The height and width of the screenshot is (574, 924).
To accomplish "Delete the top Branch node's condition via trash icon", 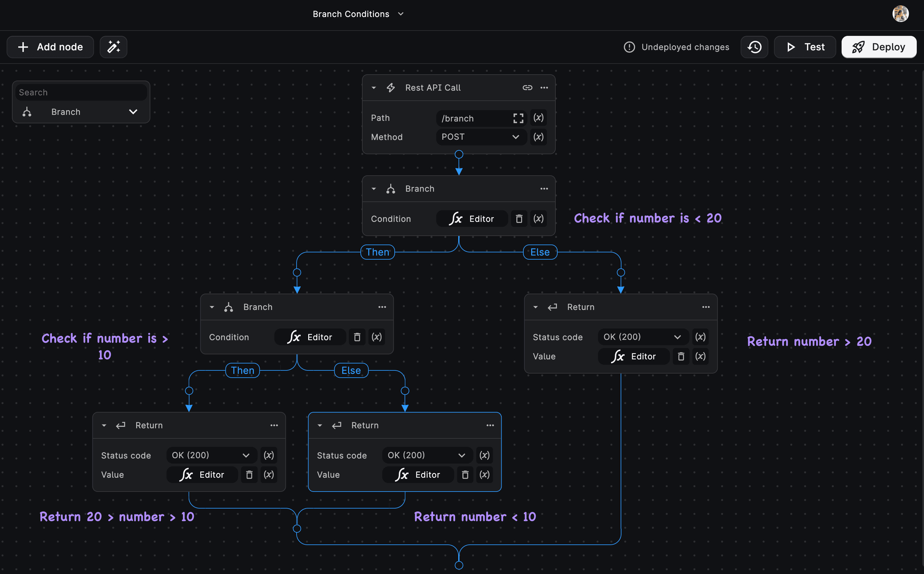I will point(519,219).
